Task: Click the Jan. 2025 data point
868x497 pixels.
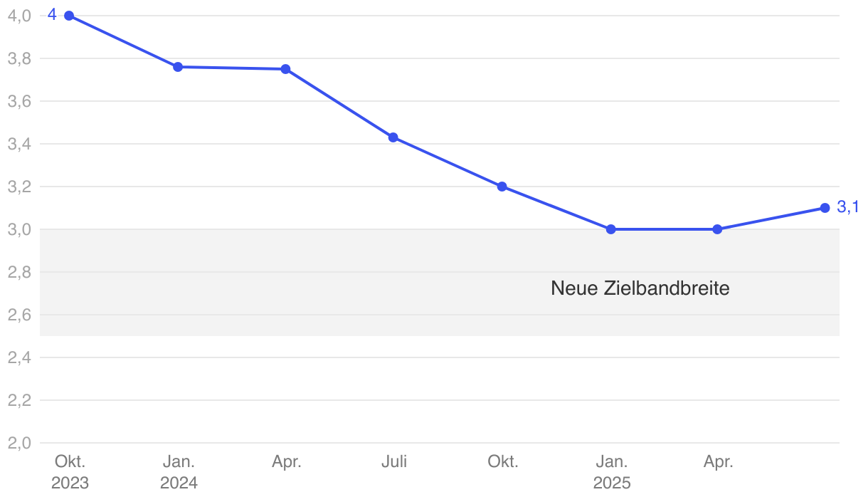Action: 610,229
